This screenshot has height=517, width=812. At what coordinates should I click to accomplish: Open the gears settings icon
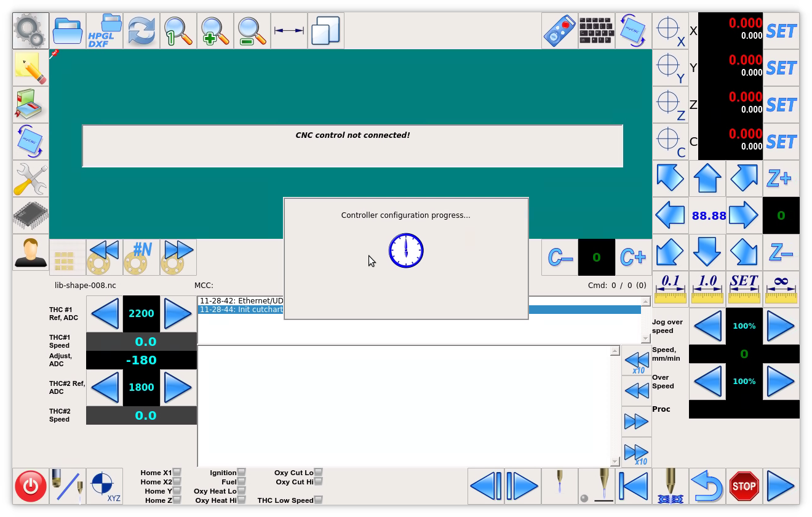coord(30,31)
